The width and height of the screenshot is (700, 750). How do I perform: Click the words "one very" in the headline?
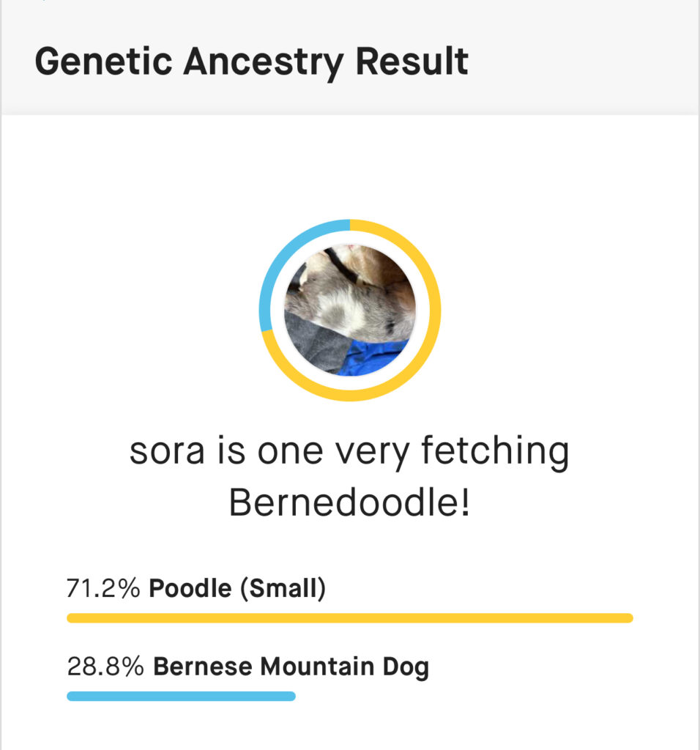(x=332, y=452)
